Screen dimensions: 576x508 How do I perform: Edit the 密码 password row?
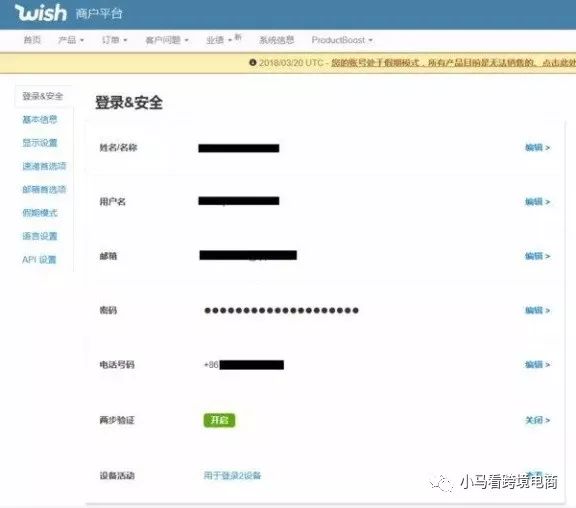coord(537,310)
